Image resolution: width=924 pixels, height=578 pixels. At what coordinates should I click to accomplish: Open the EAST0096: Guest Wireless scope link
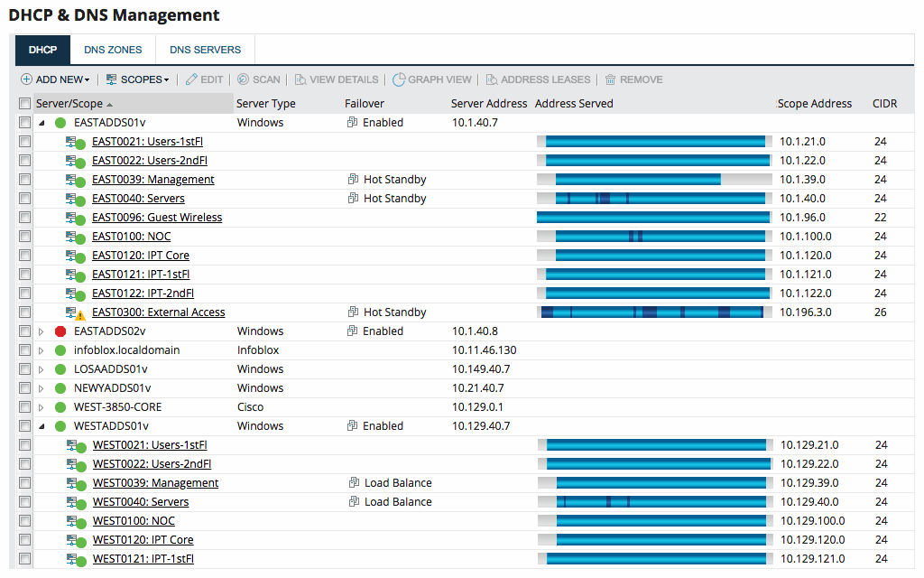(156, 217)
